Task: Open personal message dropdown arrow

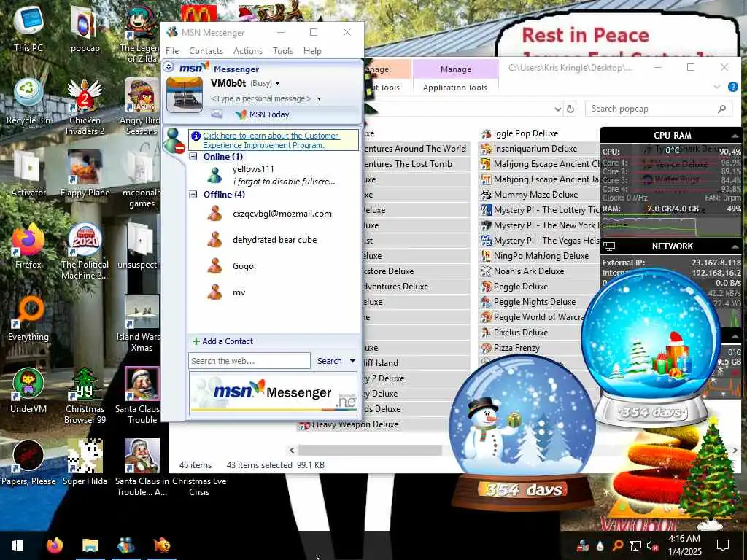Action: [320, 99]
